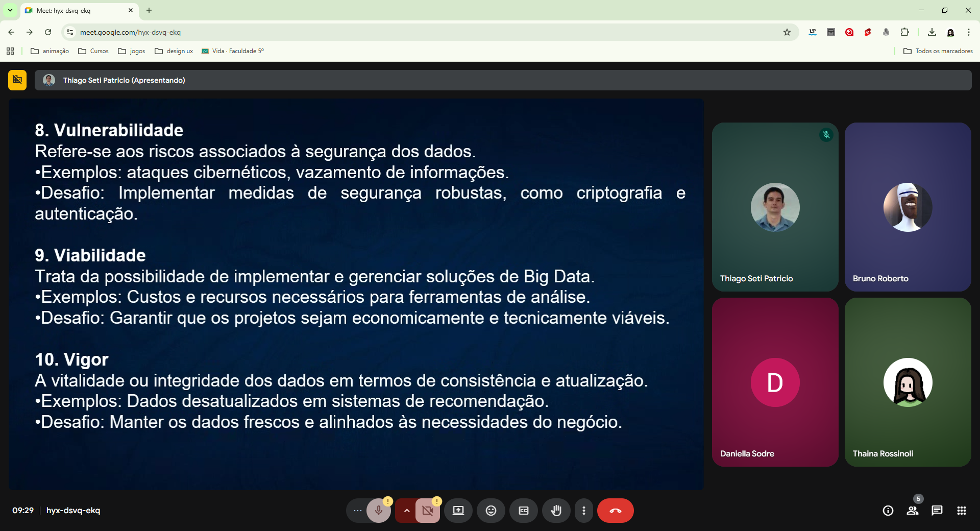This screenshot has width=980, height=531.
Task: Open the gray box extension icon
Action: (x=831, y=32)
